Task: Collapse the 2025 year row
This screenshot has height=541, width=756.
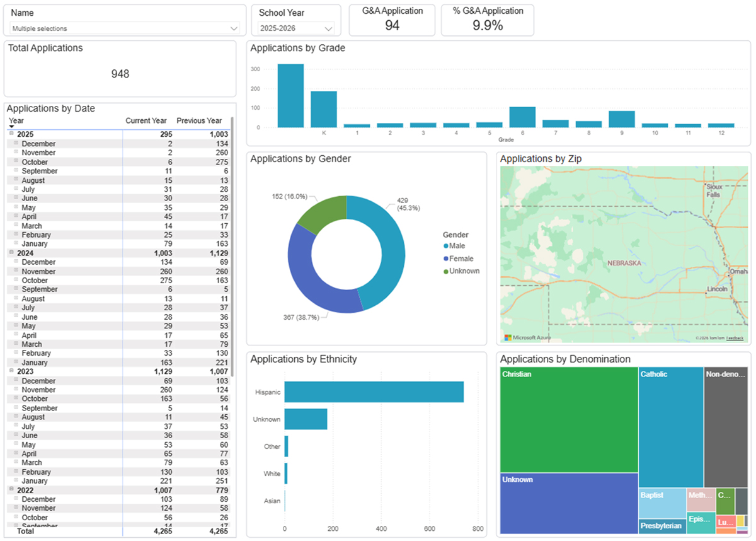Action: [11, 134]
